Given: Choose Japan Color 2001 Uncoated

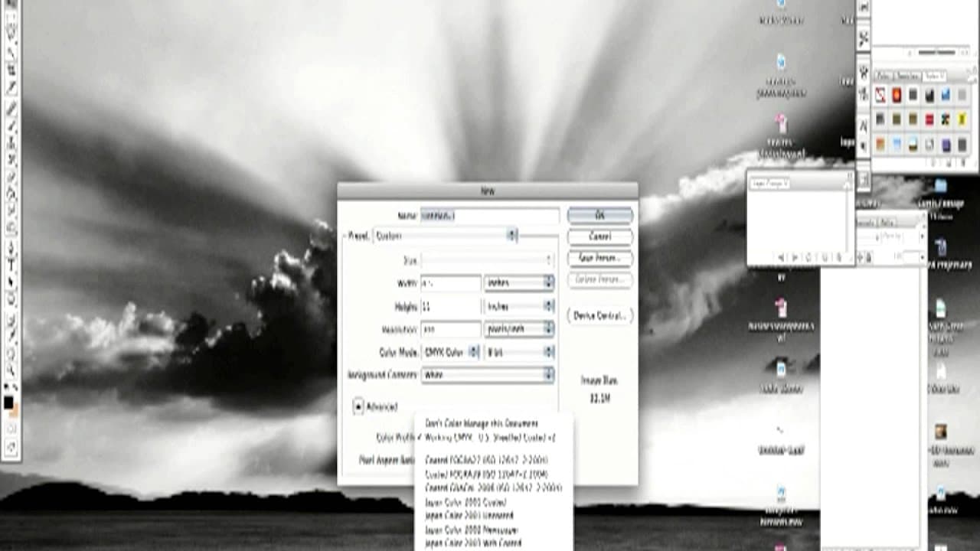Looking at the screenshot, I should (x=469, y=516).
